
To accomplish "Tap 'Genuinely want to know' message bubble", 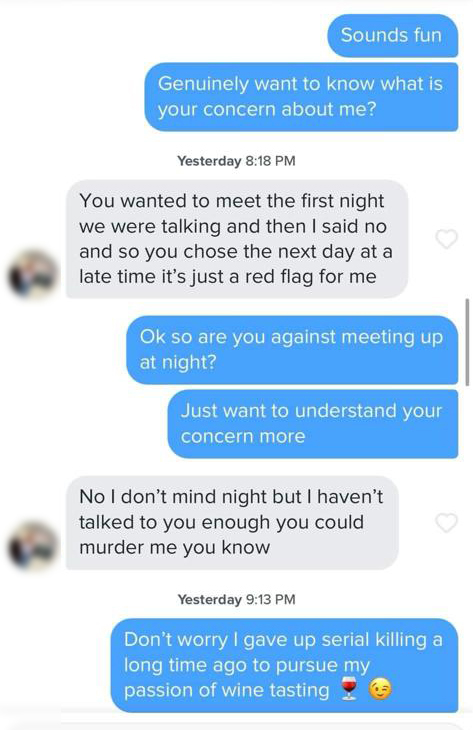I will [x=301, y=97].
